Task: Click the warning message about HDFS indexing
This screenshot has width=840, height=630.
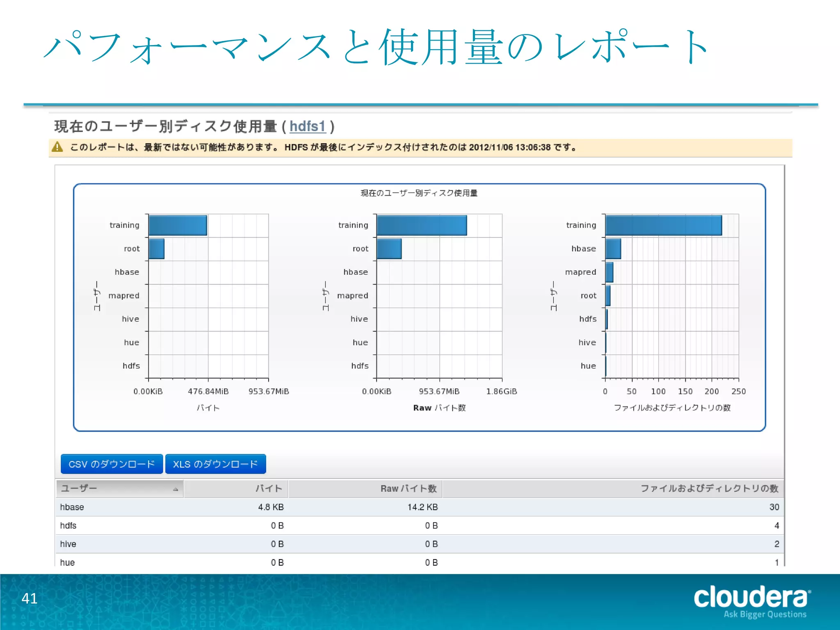Action: [x=323, y=147]
